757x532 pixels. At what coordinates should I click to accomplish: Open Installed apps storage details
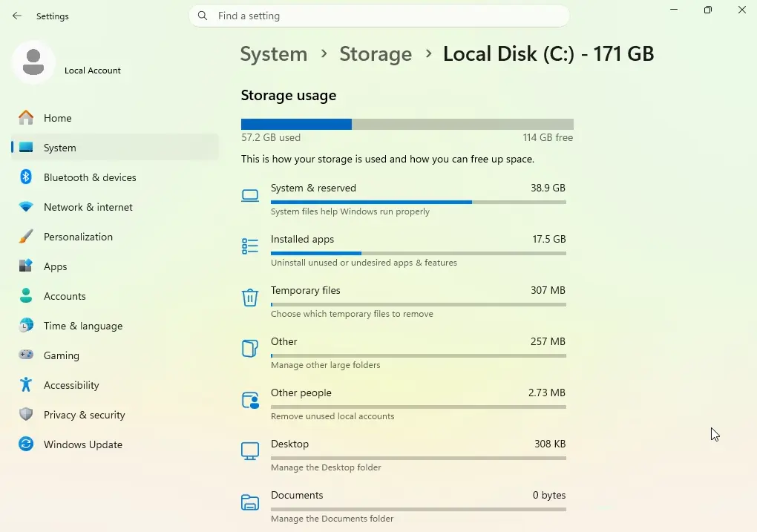pyautogui.click(x=404, y=251)
